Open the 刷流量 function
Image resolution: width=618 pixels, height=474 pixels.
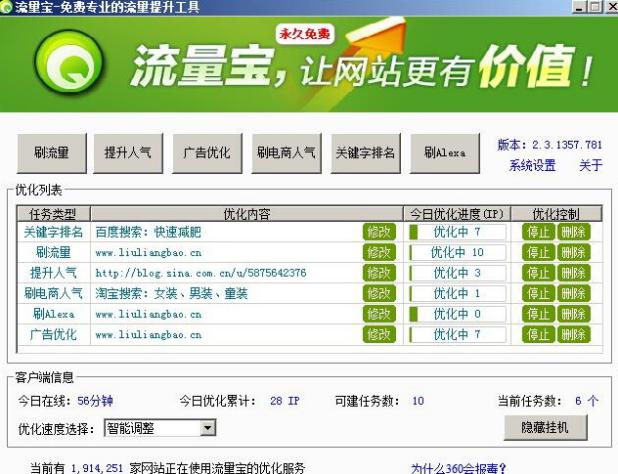52,153
